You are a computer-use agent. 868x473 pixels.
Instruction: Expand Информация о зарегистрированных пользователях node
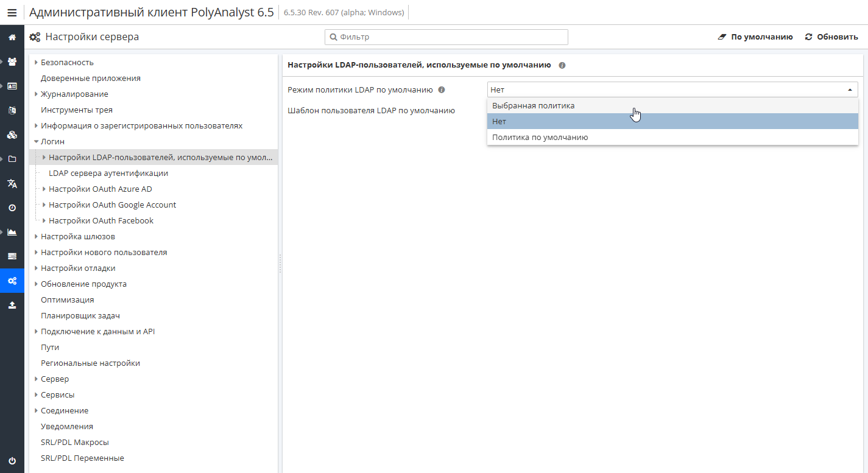[36, 125]
